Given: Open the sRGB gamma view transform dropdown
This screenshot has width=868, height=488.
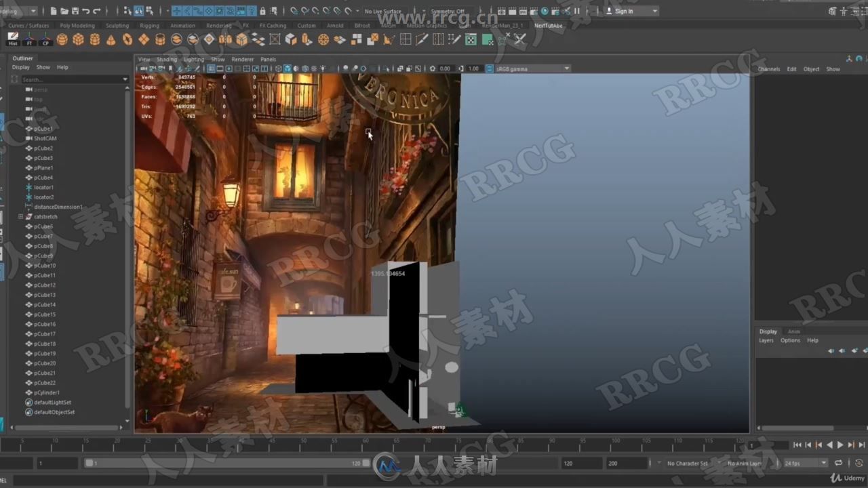Looking at the screenshot, I should [x=533, y=68].
